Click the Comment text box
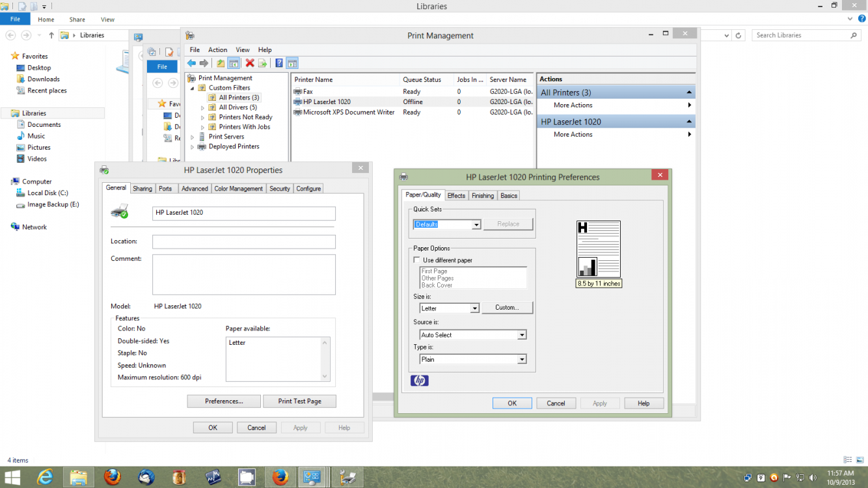The height and width of the screenshot is (488, 868). tap(244, 275)
